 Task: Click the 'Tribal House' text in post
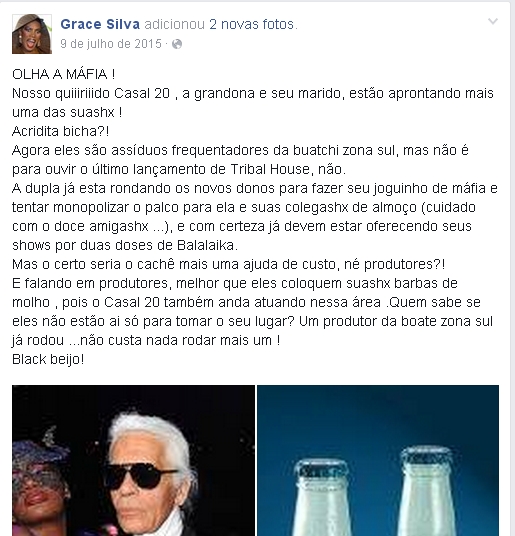[x=270, y=169]
